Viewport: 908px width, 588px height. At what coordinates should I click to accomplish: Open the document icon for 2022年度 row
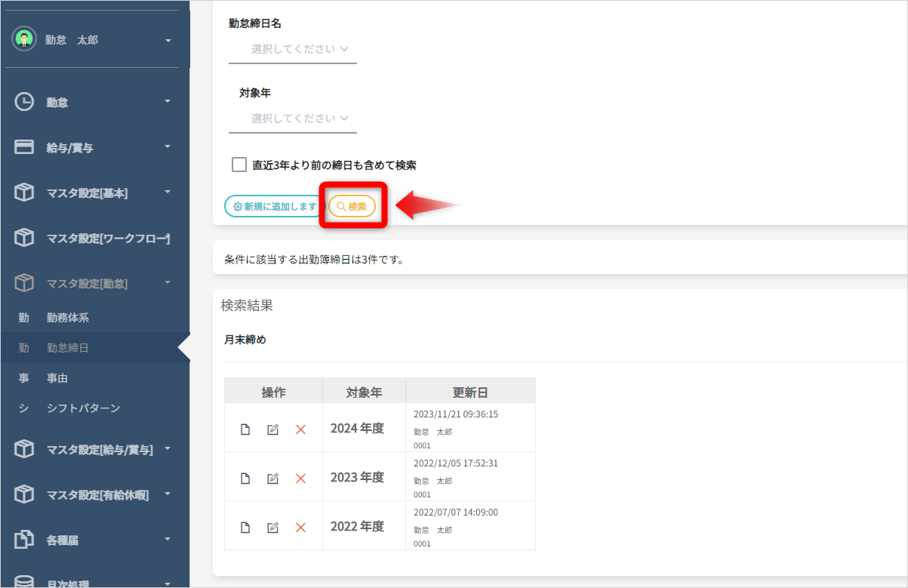245,528
